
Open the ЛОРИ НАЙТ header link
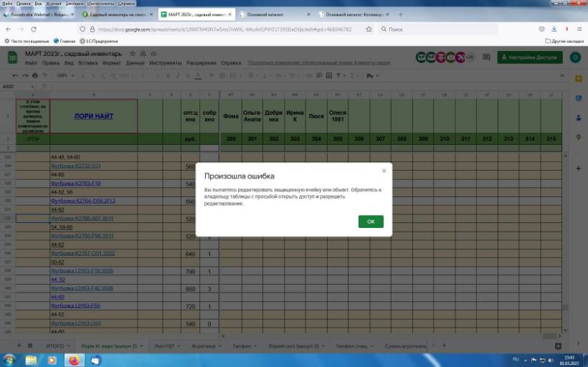95,116
